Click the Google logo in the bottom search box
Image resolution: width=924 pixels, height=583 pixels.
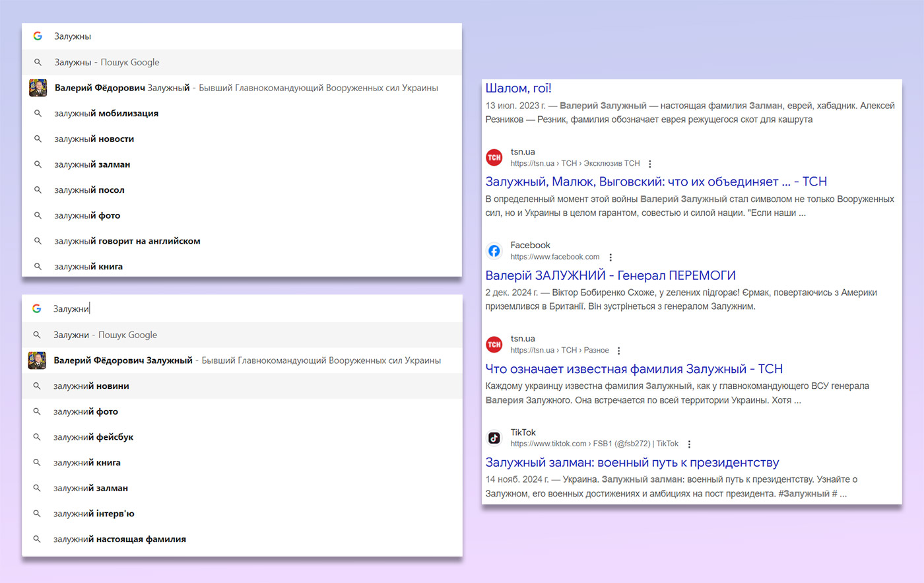(37, 308)
